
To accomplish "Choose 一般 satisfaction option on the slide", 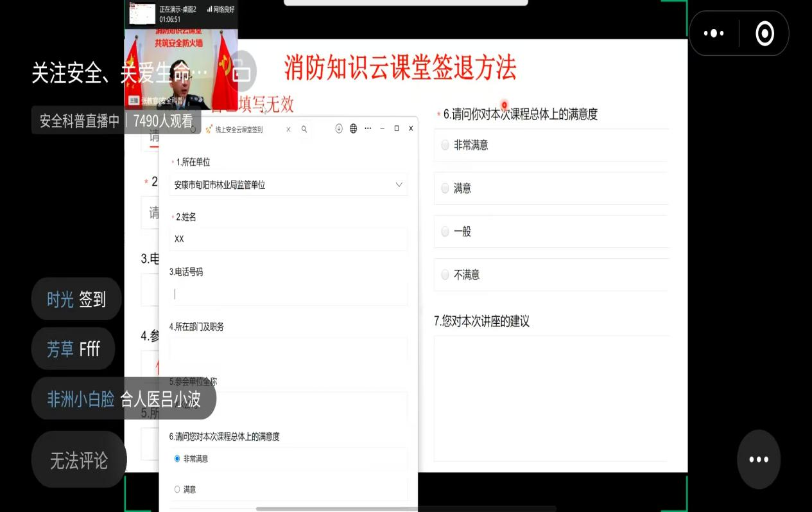I will click(445, 232).
